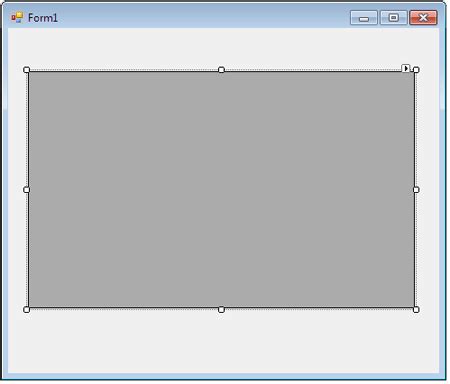The image size is (450, 384).
Task: Click the bottom-left resize handle of control
Action: (27, 310)
